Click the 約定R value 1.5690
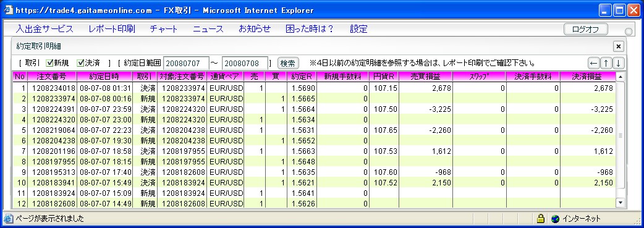The width and height of the screenshot is (644, 228). click(x=303, y=88)
